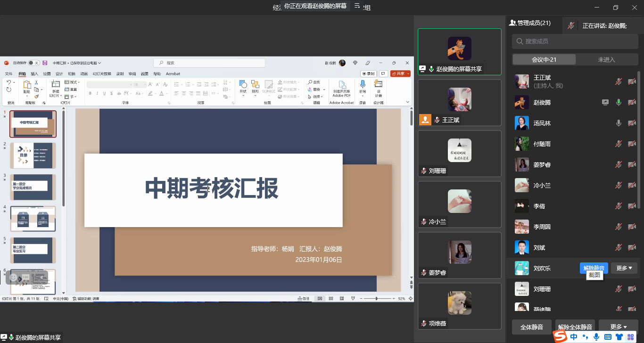The width and height of the screenshot is (644, 343).
Task: Open the view options menu in top bar
Action: pyautogui.click(x=357, y=6)
